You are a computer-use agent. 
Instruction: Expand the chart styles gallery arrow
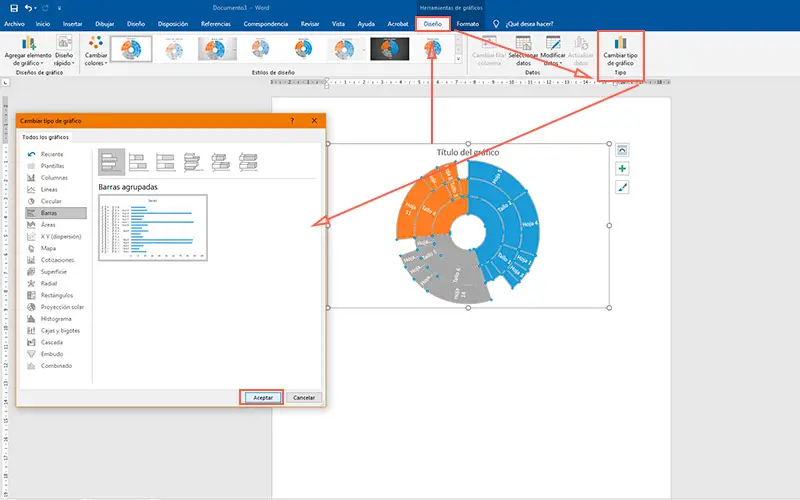pos(458,59)
